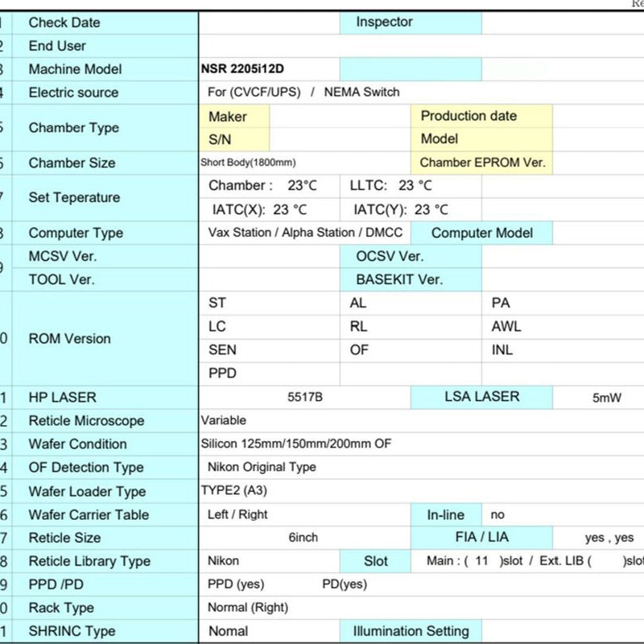This screenshot has width=644, height=644.
Task: Select the 'LSA LASER' header cell
Action: pyautogui.click(x=481, y=397)
